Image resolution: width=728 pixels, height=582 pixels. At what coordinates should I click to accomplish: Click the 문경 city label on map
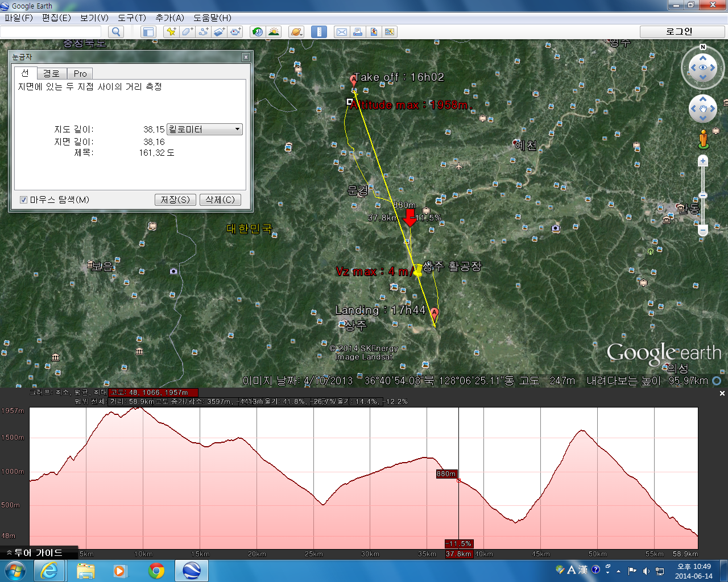358,190
